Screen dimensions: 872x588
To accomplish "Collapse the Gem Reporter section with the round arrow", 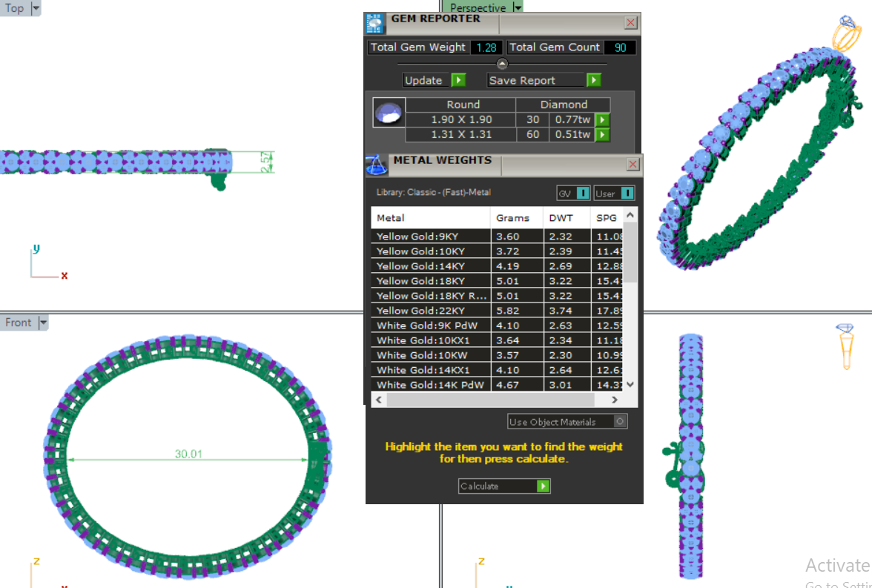I will point(502,65).
